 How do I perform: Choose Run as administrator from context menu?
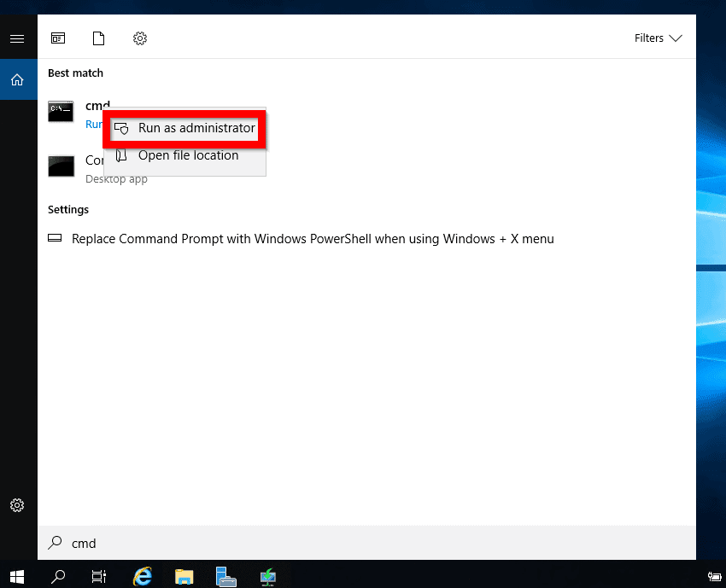184,128
